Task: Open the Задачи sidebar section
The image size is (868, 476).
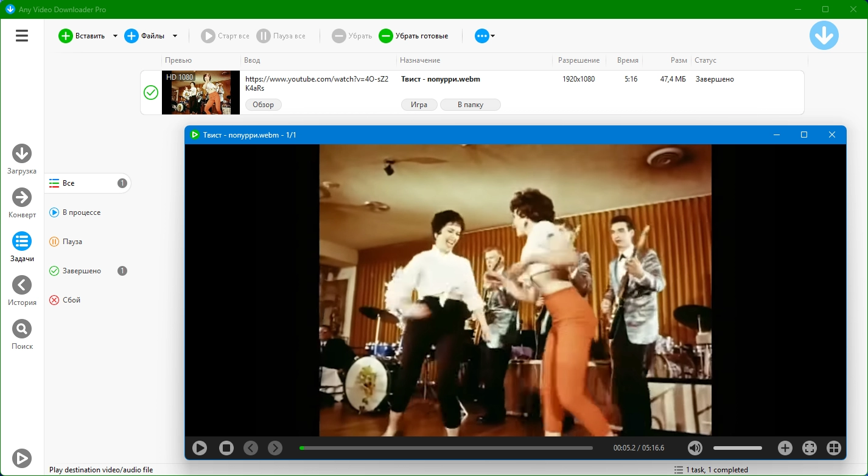Action: click(22, 247)
